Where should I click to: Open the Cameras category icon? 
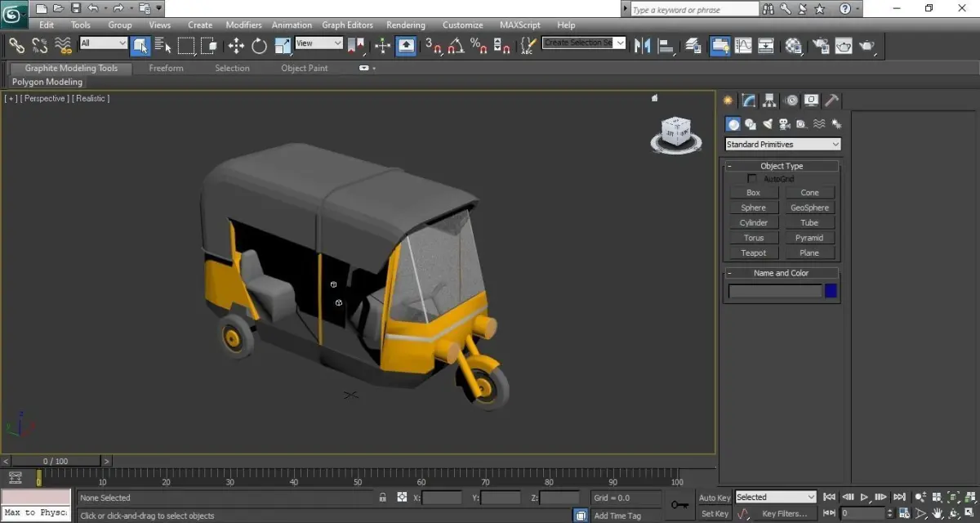pos(784,124)
